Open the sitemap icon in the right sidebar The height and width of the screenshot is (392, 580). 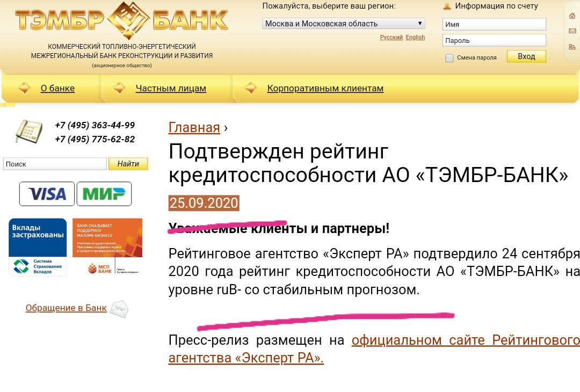tap(572, 47)
